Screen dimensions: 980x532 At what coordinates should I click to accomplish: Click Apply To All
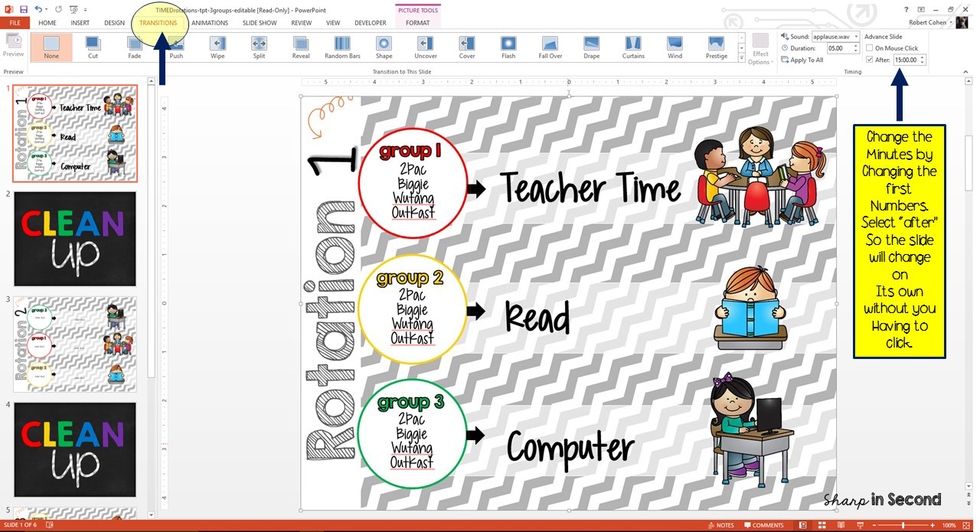point(802,59)
